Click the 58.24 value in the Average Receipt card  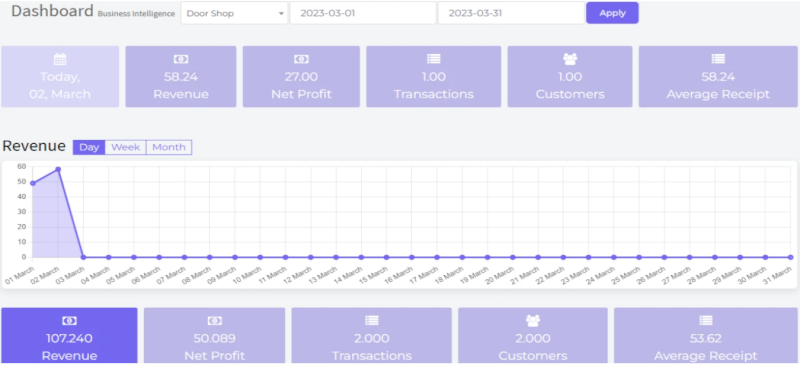click(x=718, y=77)
